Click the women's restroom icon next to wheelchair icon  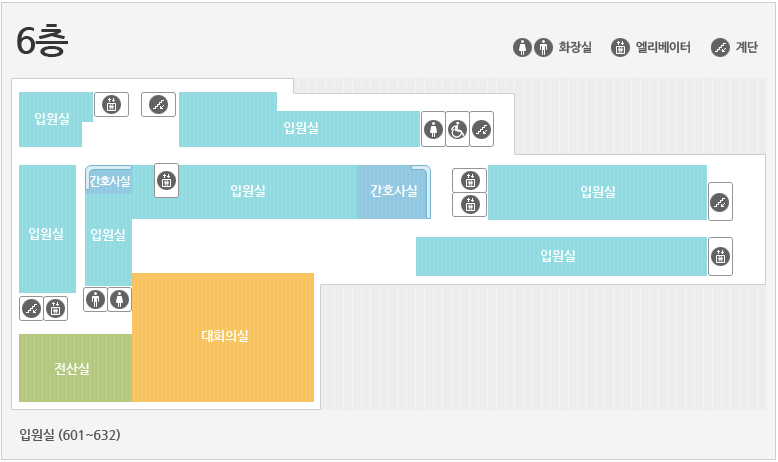pyautogui.click(x=434, y=130)
